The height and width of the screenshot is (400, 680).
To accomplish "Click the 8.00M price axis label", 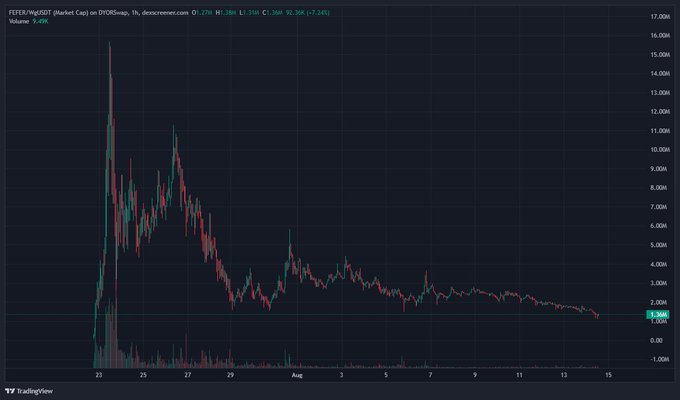I will tap(660, 188).
